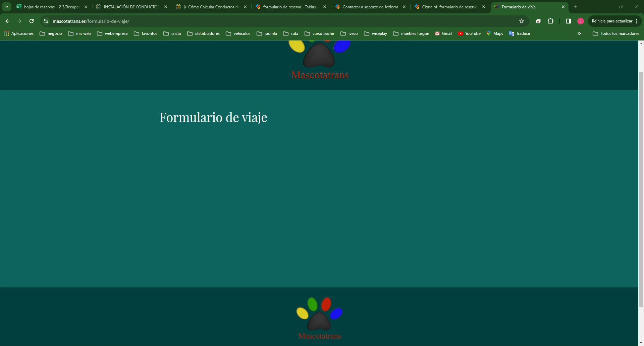View site information icon in address bar

pos(46,21)
